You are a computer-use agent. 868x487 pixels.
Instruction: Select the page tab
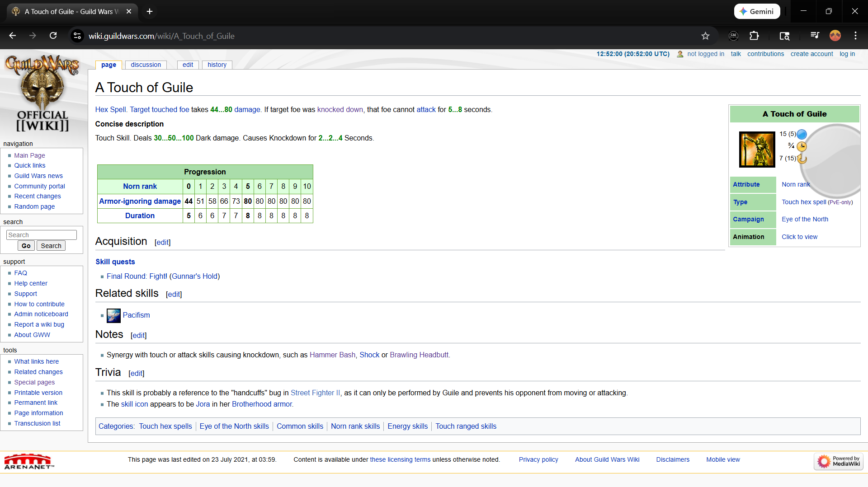click(x=108, y=65)
